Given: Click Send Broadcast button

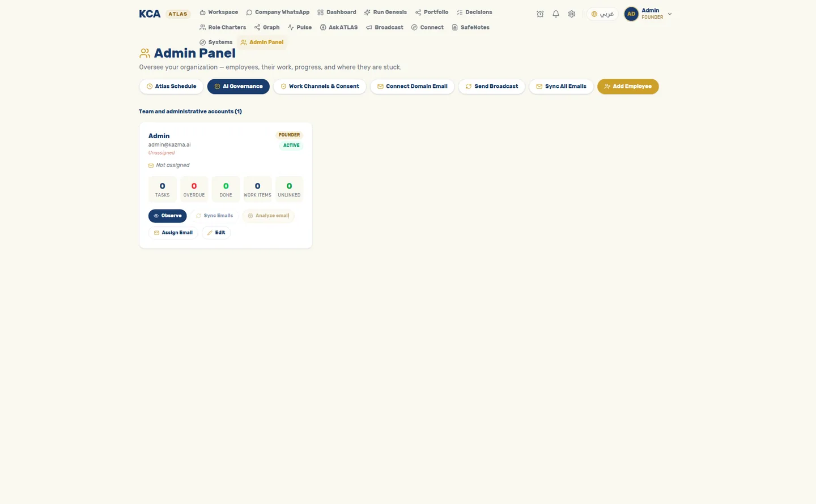Looking at the screenshot, I should pos(492,87).
